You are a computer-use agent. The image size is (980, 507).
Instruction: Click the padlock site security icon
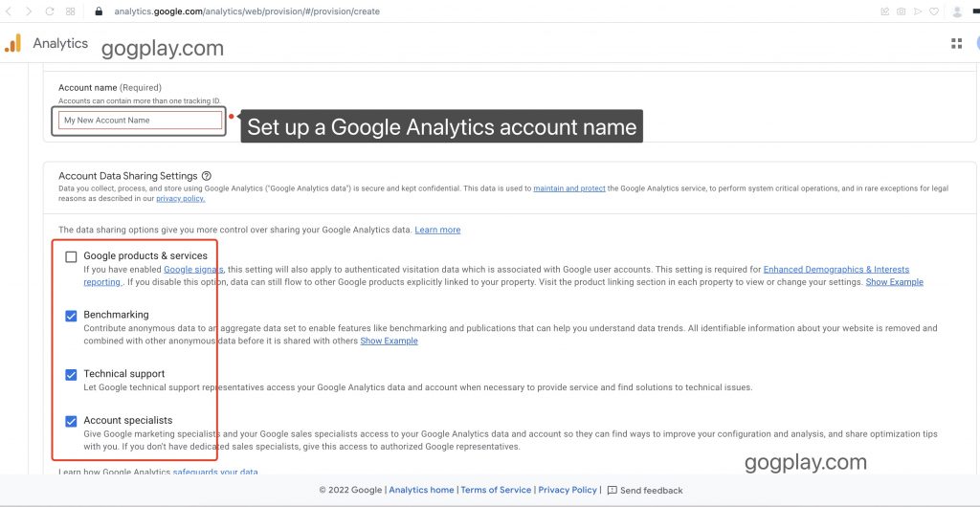click(99, 11)
